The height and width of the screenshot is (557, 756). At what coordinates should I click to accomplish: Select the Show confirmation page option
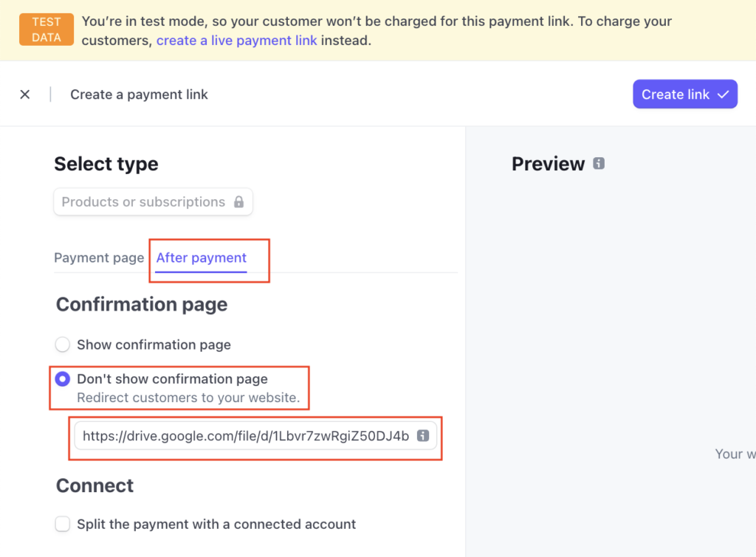(62, 345)
